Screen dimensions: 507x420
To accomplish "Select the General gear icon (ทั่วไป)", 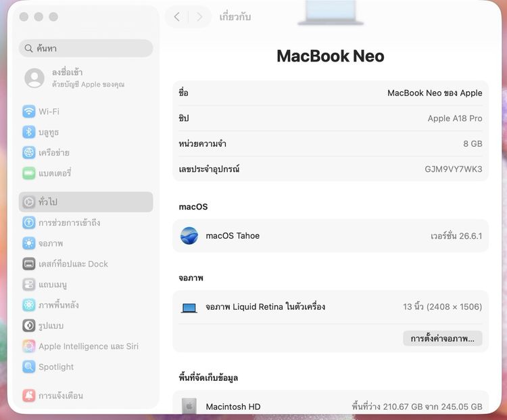I will click(x=29, y=202).
